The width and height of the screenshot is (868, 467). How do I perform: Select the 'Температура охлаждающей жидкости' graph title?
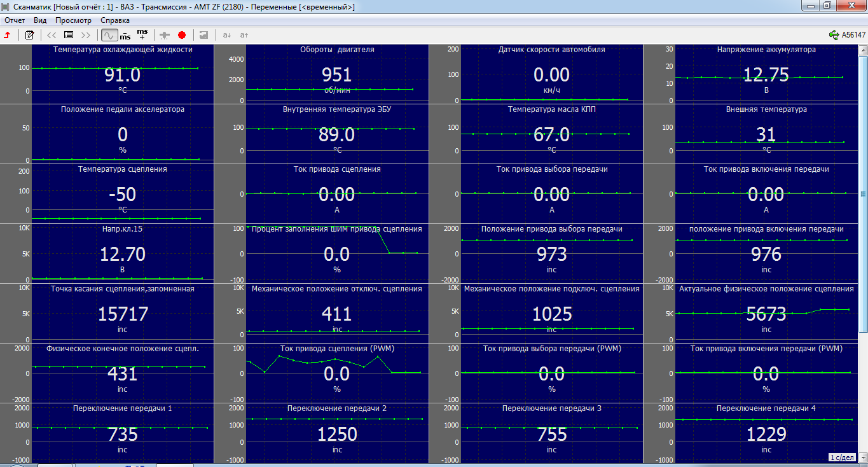click(x=123, y=49)
